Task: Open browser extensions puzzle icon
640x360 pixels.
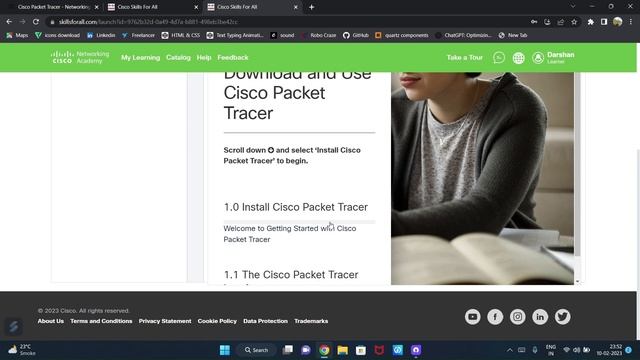Action: (591, 22)
